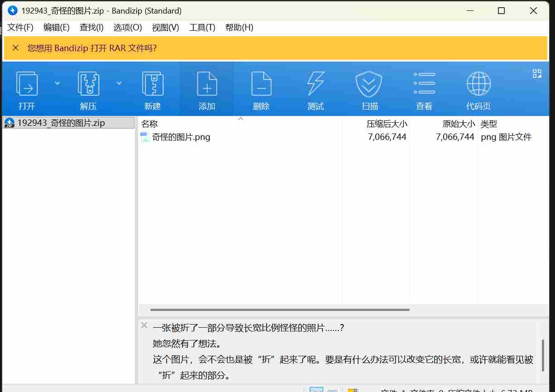This screenshot has width=555, height=392.
Task: Expand the dropdown arrow next to 解压
Action: (x=119, y=83)
